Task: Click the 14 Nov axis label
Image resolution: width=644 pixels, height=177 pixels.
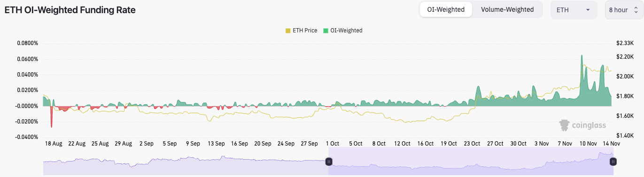Action: [x=611, y=144]
